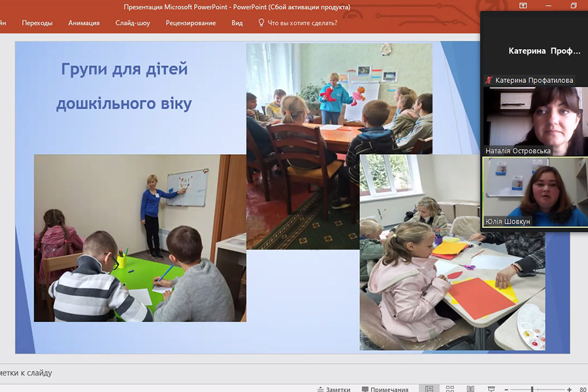Viewport: 588px width, 392px height.
Task: Open the Анимация ribbon tab
Action: [84, 23]
